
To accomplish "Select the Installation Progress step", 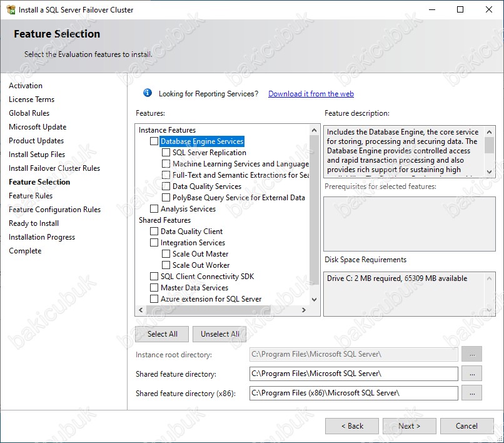I will (42, 237).
